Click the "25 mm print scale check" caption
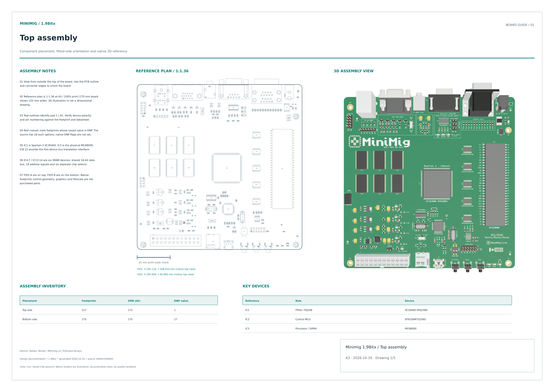Image resolution: width=554 pixels, height=392 pixels. click(154, 263)
